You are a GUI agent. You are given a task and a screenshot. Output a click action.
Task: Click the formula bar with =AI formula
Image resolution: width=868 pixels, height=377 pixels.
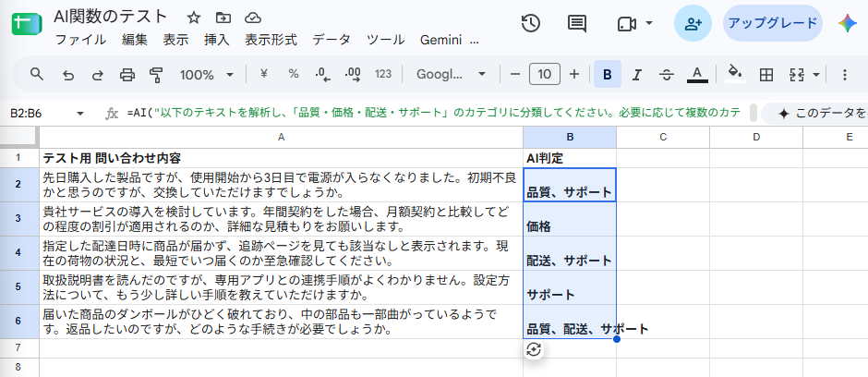434,114
